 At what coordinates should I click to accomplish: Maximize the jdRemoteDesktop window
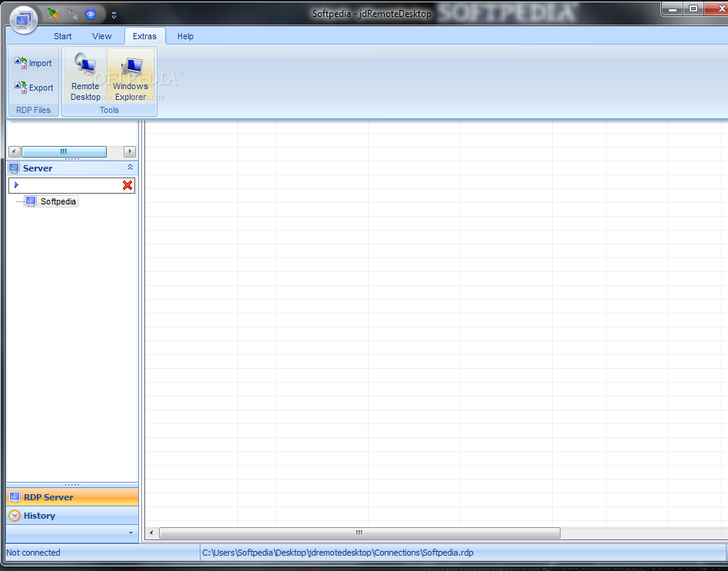(x=693, y=9)
